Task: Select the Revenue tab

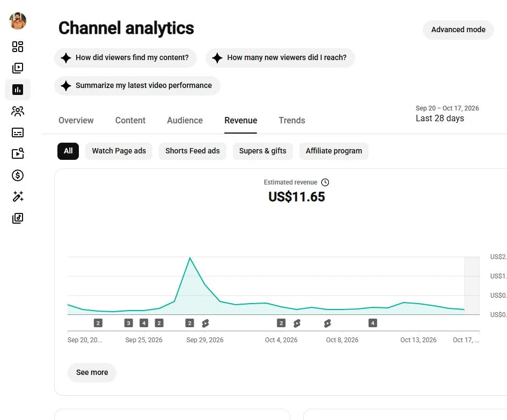Action: pos(240,121)
